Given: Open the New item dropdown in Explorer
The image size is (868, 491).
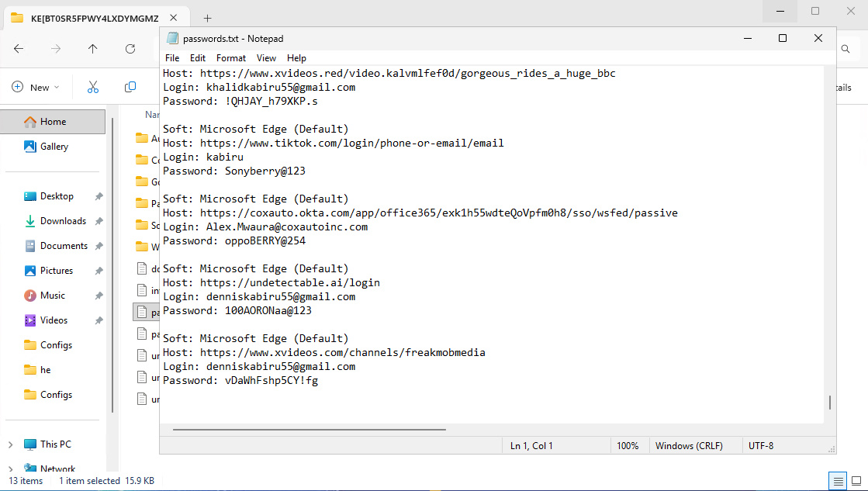Looking at the screenshot, I should pyautogui.click(x=36, y=87).
